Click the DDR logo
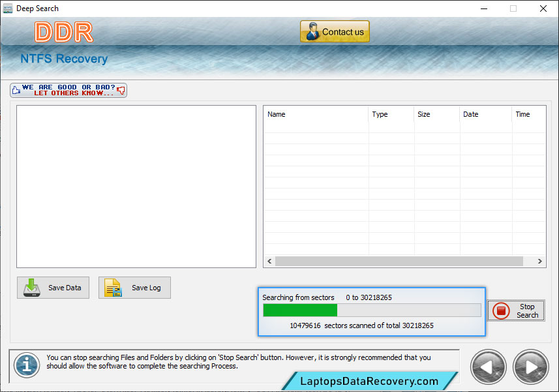The height and width of the screenshot is (392, 559). [x=64, y=32]
